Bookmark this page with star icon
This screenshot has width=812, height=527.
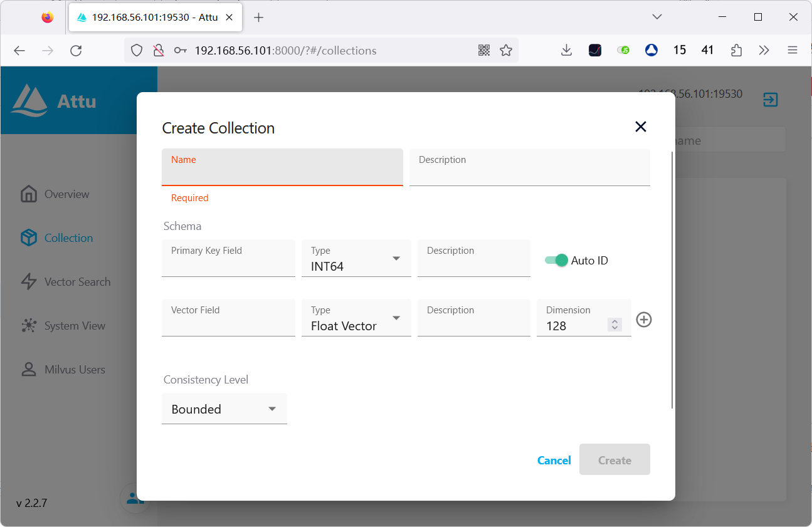click(x=506, y=51)
